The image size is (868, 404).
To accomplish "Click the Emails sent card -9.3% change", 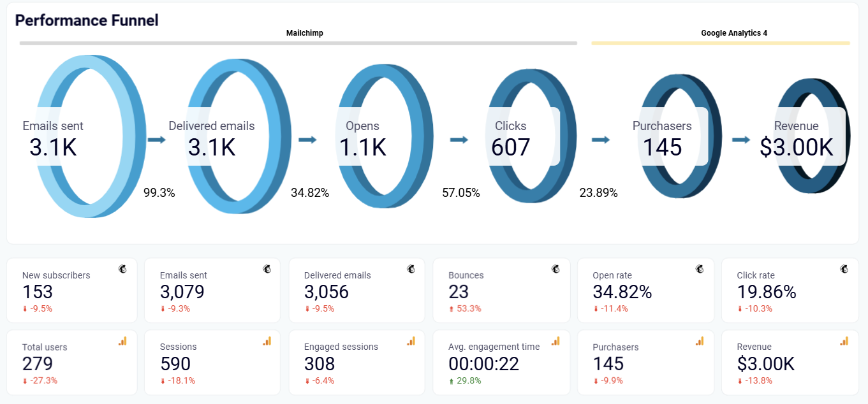I will click(x=179, y=309).
